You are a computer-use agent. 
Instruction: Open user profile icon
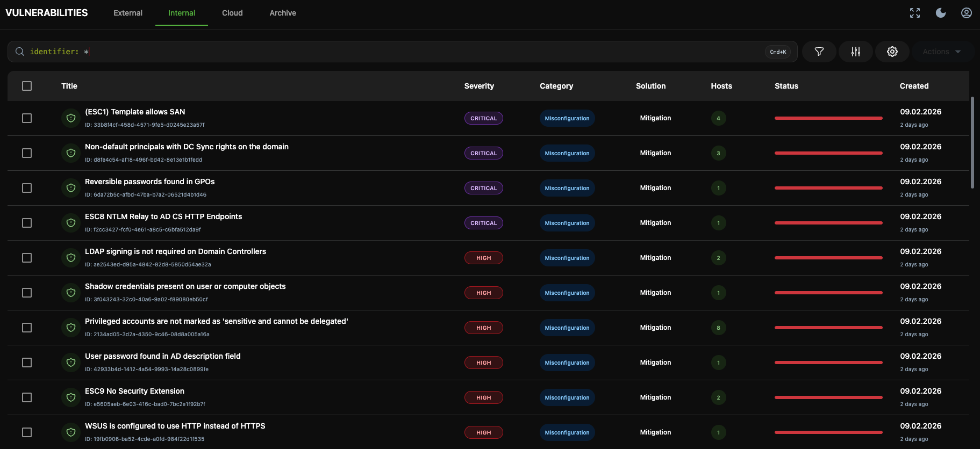tap(967, 13)
